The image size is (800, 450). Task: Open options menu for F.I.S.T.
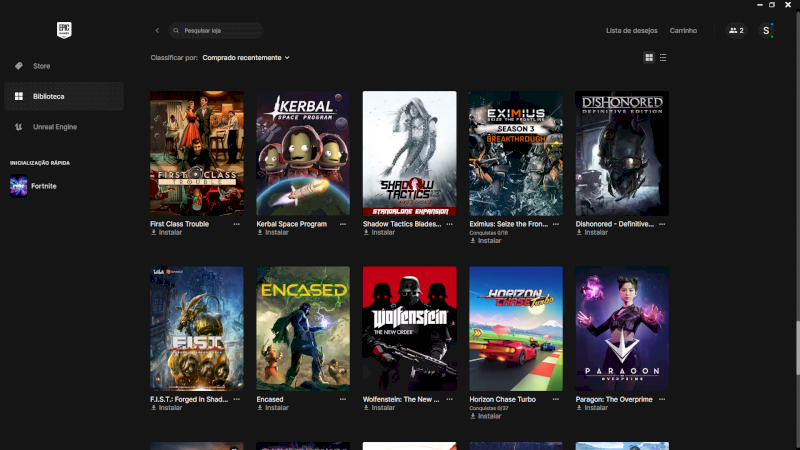tap(237, 399)
